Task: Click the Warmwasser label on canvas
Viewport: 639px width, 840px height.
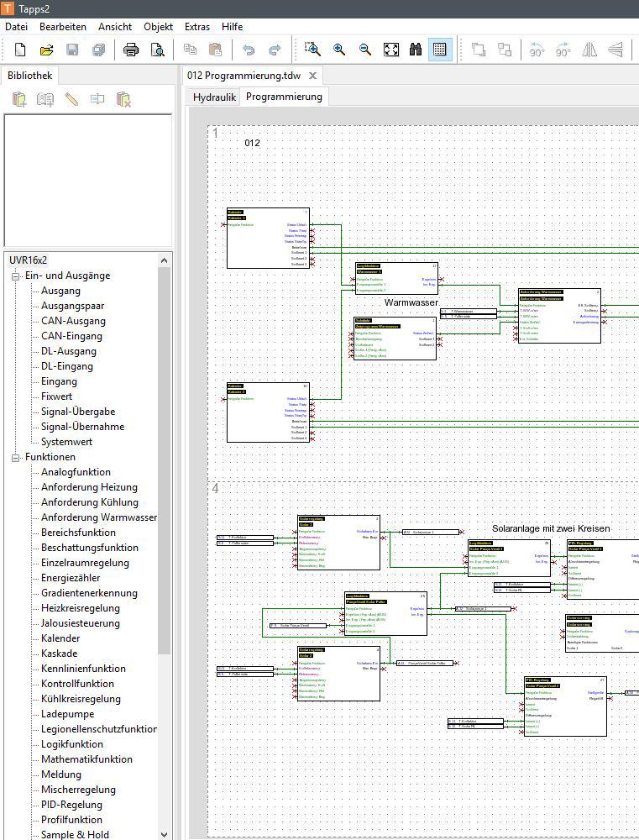Action: (411, 302)
